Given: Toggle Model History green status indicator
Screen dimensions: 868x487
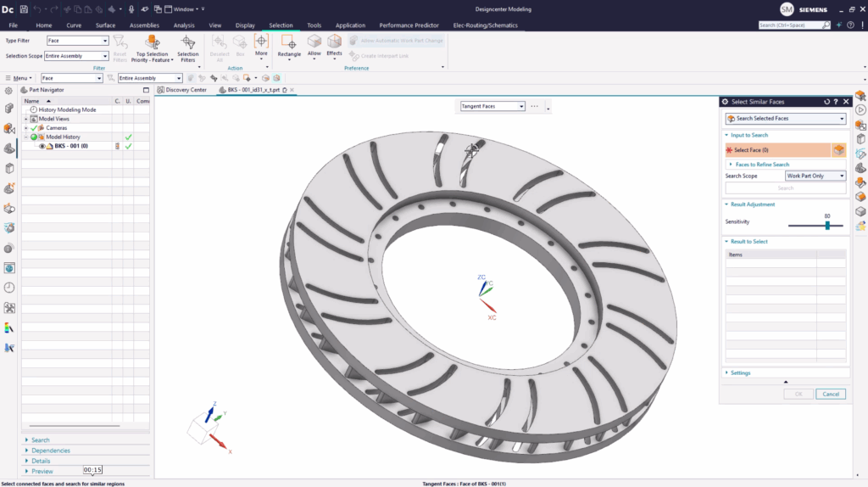Looking at the screenshot, I should point(34,137).
